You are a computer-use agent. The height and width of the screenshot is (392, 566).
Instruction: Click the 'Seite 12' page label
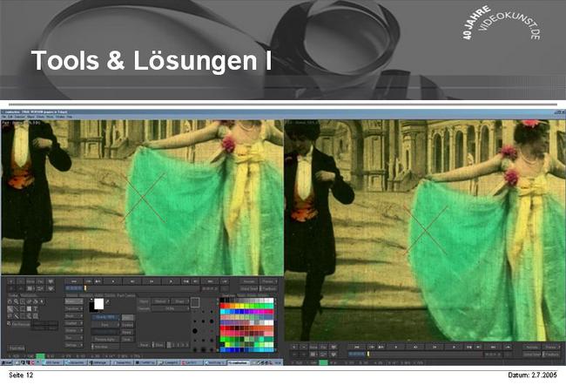pyautogui.click(x=21, y=375)
